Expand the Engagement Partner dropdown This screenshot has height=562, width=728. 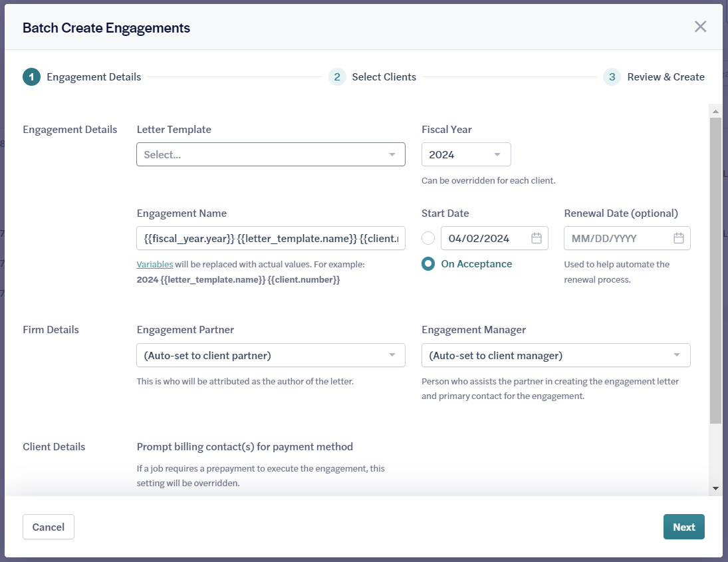tap(271, 355)
